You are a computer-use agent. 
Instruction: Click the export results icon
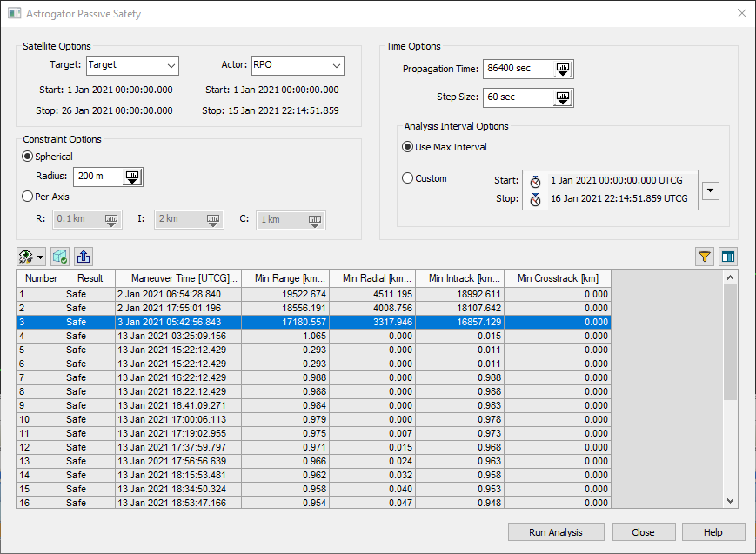point(83,257)
